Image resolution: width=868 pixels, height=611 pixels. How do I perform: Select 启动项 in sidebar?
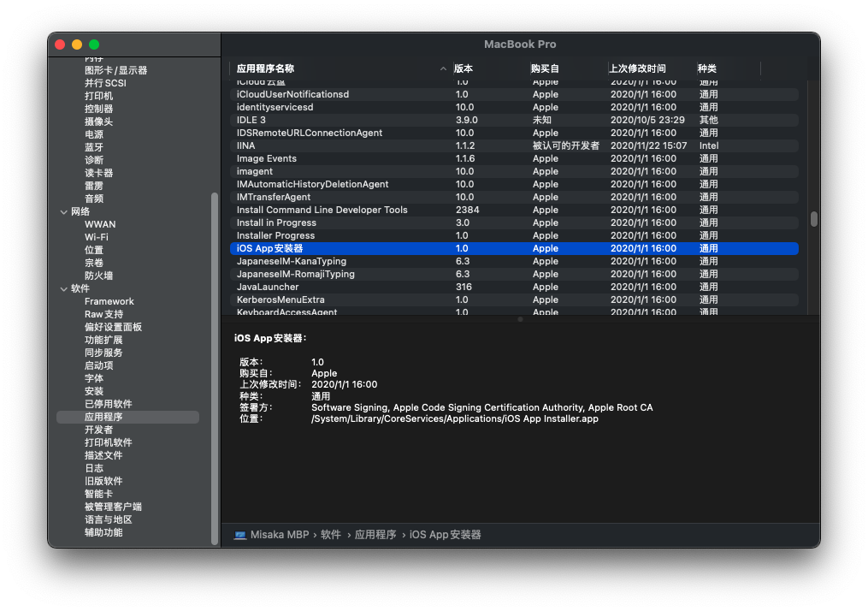pos(98,365)
